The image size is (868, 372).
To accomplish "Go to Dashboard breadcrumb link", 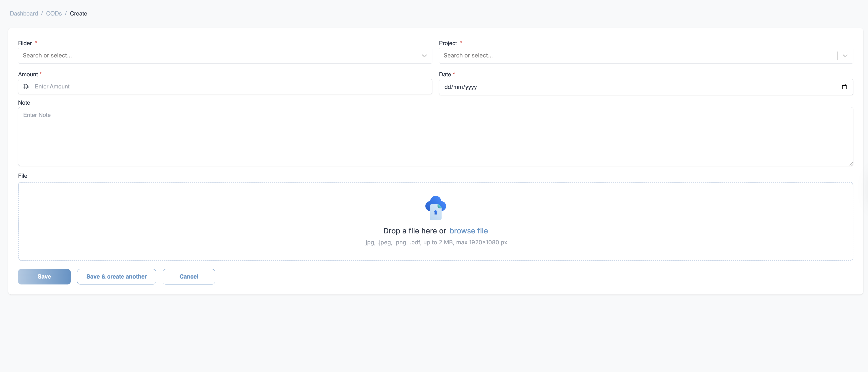I will [24, 13].
